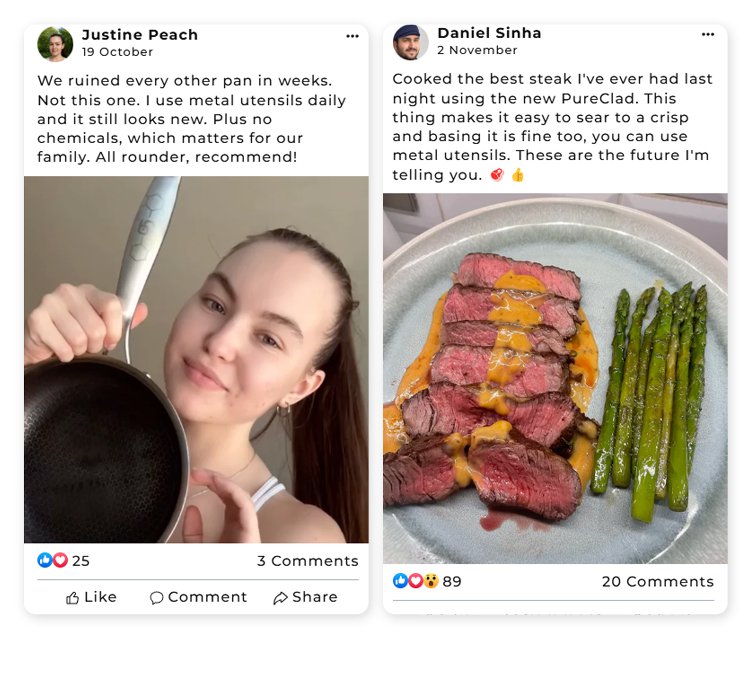
Task: Open the 3 Comments link
Action: point(307,561)
